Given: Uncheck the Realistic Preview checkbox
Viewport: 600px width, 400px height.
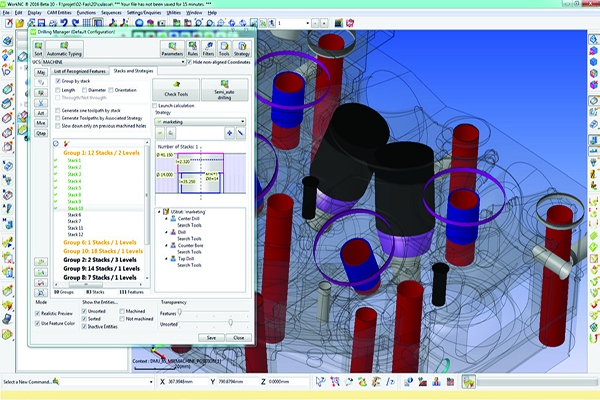Looking at the screenshot, I should (39, 313).
